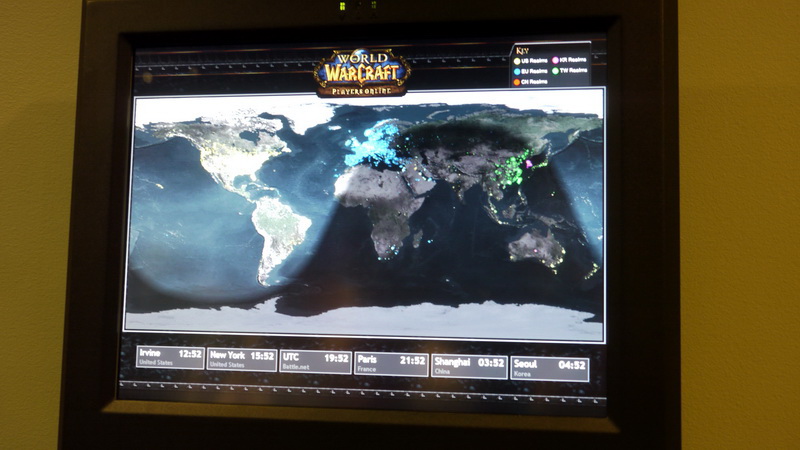Click the yellow US Realms key dot
The image size is (800, 450).
(518, 60)
